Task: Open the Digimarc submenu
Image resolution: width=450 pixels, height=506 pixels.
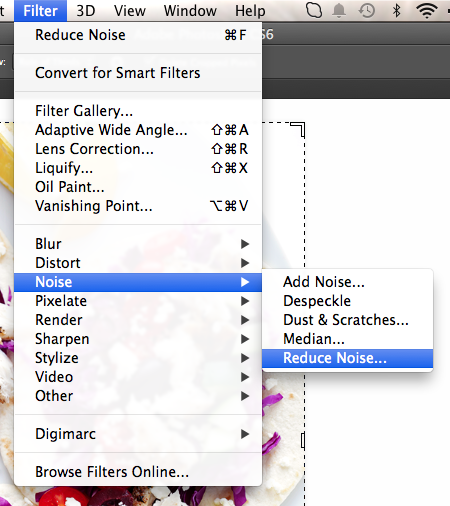Action: 138,434
